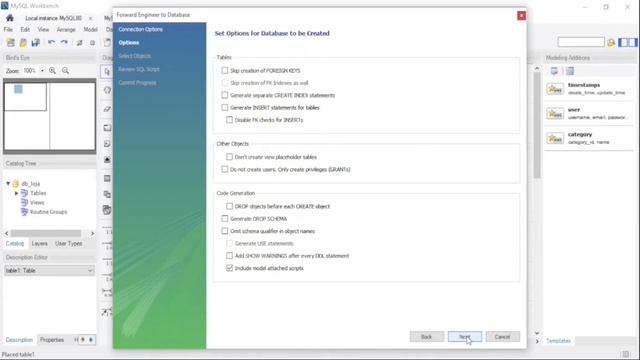Click the Catalog Tree horizontal scrollbar
The width and height of the screenshot is (640, 360).
point(46,233)
